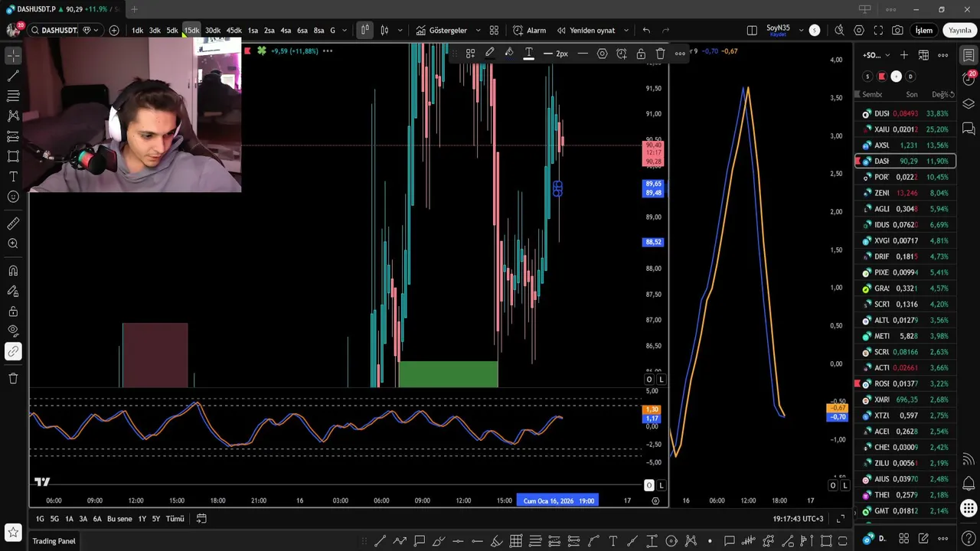
Task: Open object tree layers panel
Action: (x=969, y=103)
